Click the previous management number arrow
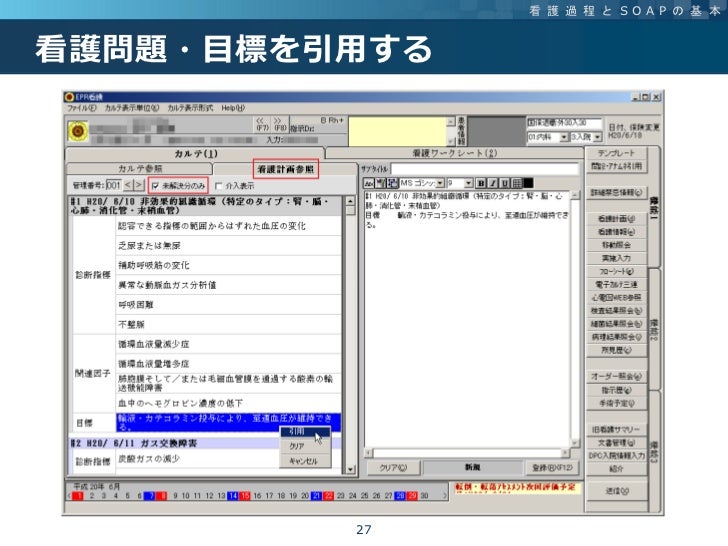Image resolution: width=728 pixels, height=546 pixels. (128, 185)
